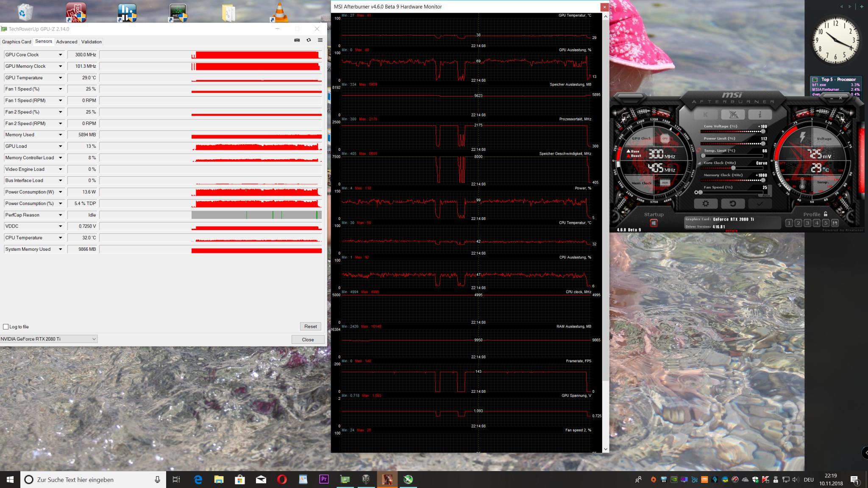The height and width of the screenshot is (488, 868).
Task: Switch to the Advanced tab
Action: click(x=67, y=42)
